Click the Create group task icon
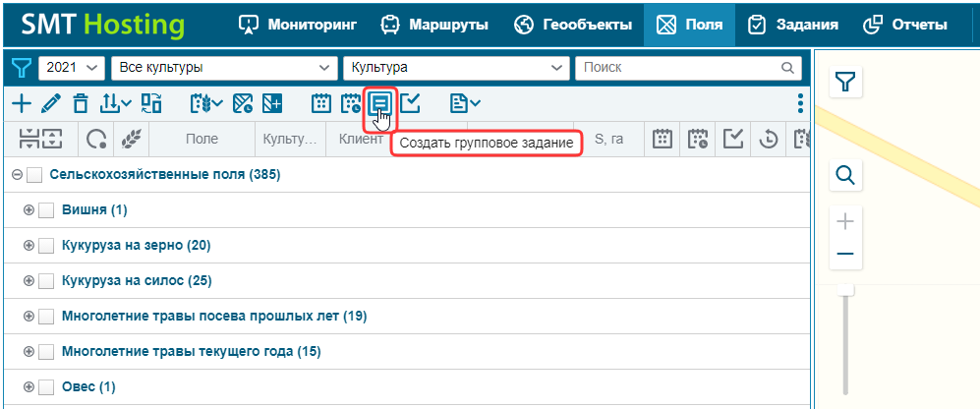The height and width of the screenshot is (409, 980). [380, 102]
